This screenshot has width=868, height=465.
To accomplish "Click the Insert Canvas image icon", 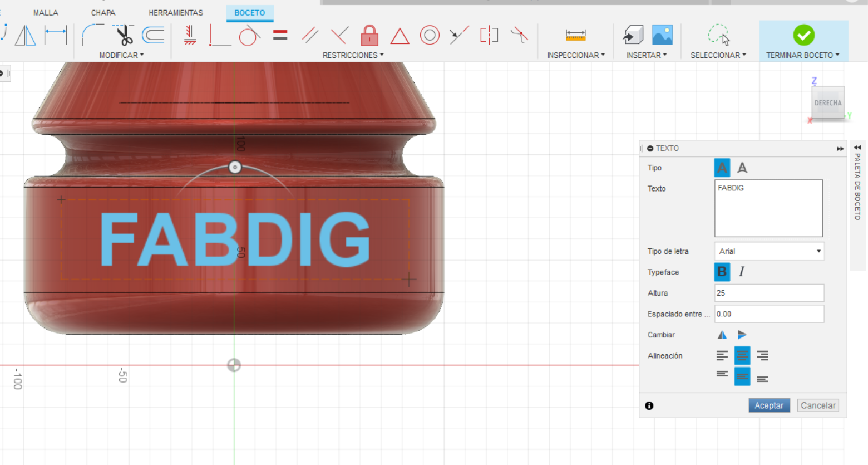I will click(662, 35).
